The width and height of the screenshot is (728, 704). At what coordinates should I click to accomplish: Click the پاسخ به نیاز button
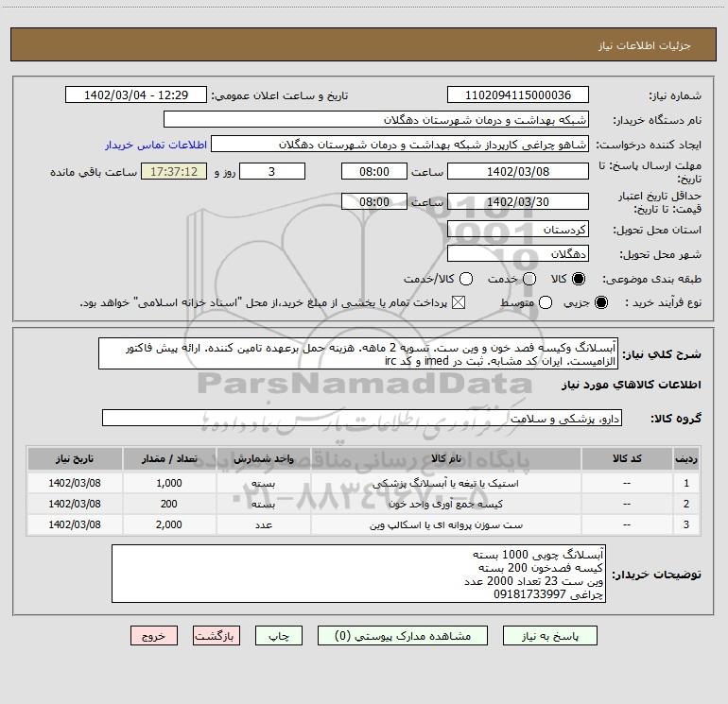point(549,636)
